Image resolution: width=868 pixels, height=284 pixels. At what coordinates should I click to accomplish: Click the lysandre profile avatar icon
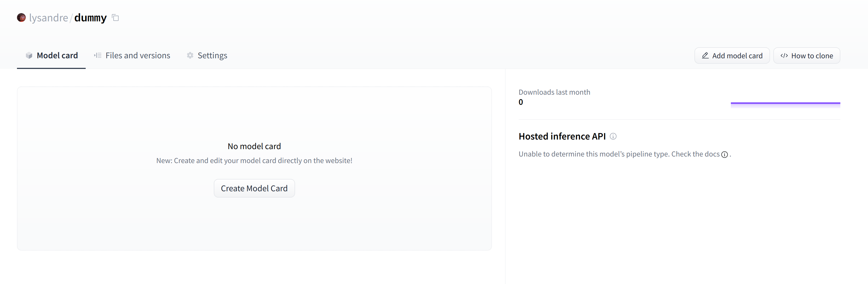[x=21, y=18]
